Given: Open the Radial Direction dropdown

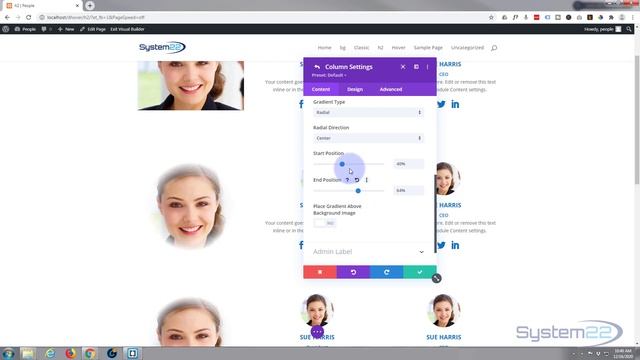Looking at the screenshot, I should [368, 138].
